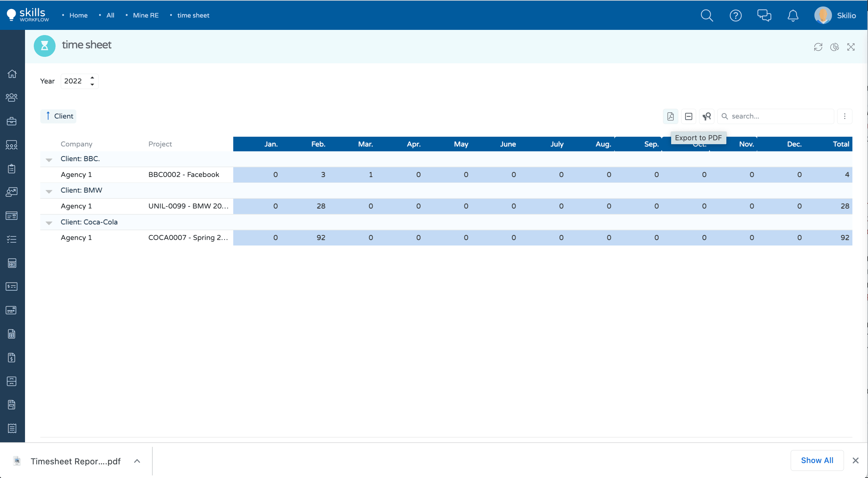Increase the Year value with up arrow
Screen dimensions: 868x478
[92, 78]
